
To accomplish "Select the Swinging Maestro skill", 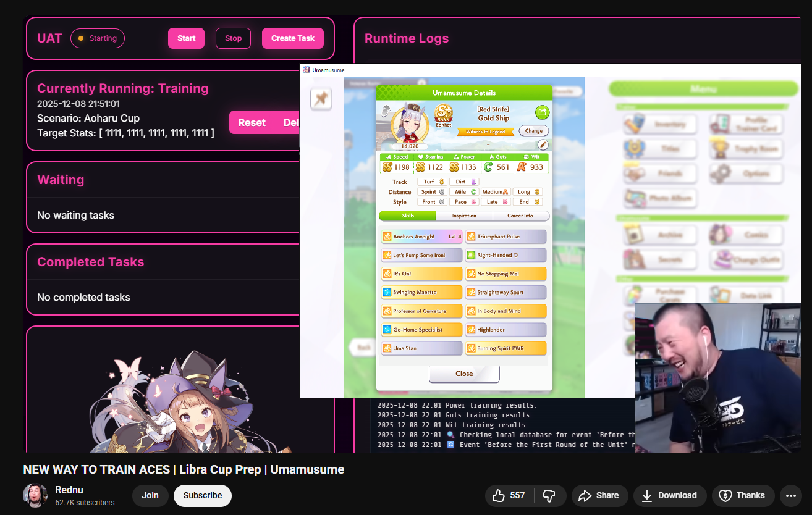I will 422,292.
